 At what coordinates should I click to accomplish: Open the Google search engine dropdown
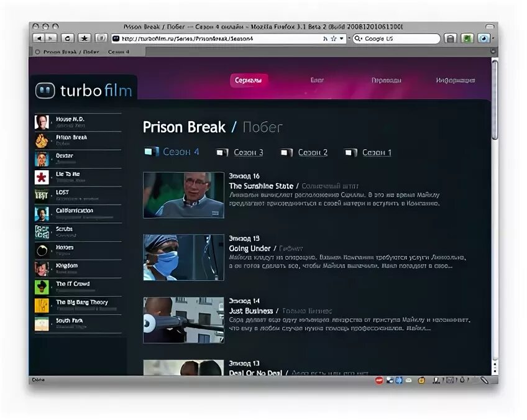pos(357,38)
